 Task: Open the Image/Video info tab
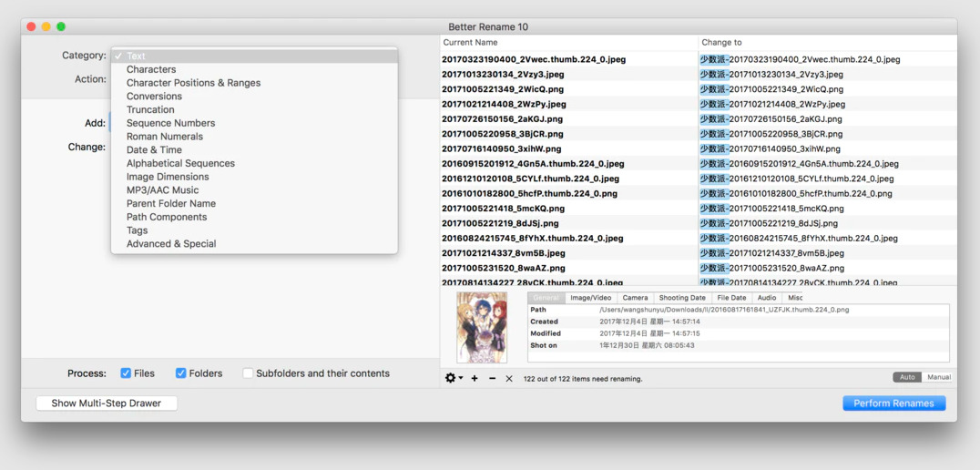point(590,298)
